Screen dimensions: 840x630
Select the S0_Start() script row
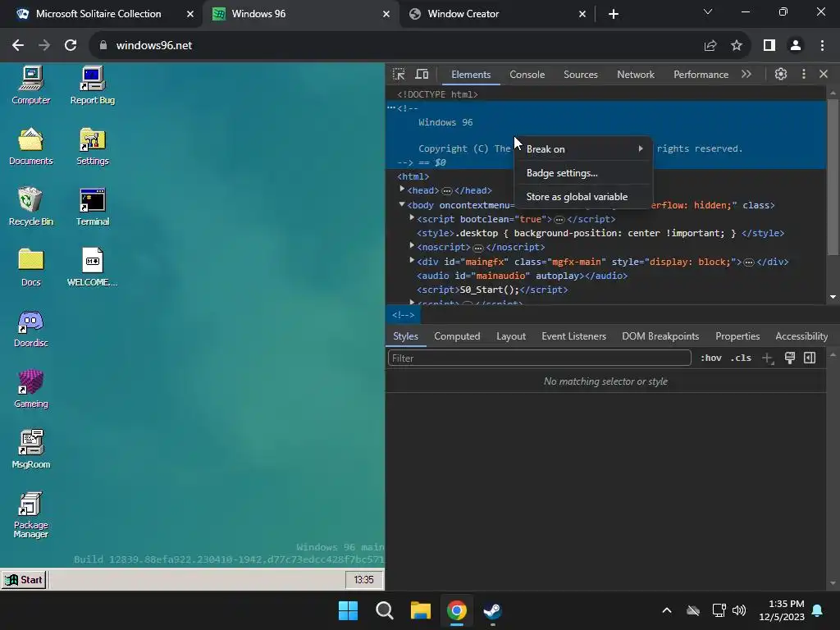[x=605, y=290]
